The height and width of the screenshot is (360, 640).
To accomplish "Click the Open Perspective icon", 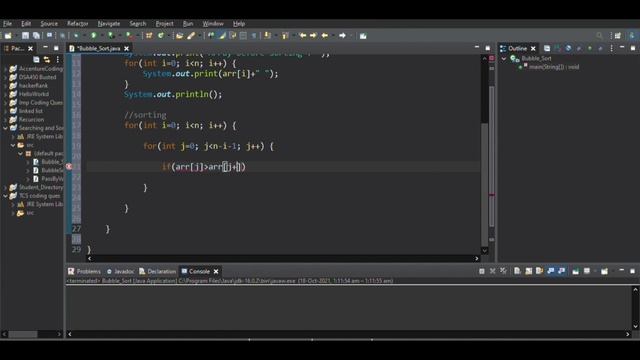I will (x=618, y=36).
